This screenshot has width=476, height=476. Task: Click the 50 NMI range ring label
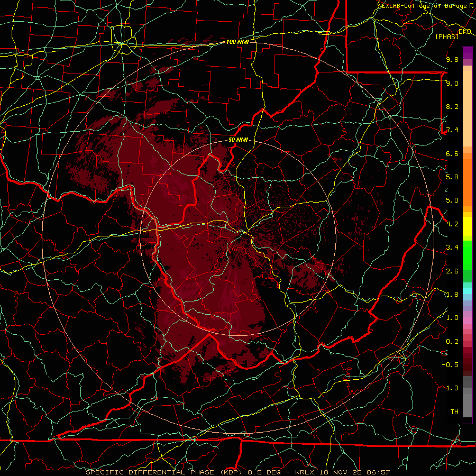pyautogui.click(x=238, y=140)
